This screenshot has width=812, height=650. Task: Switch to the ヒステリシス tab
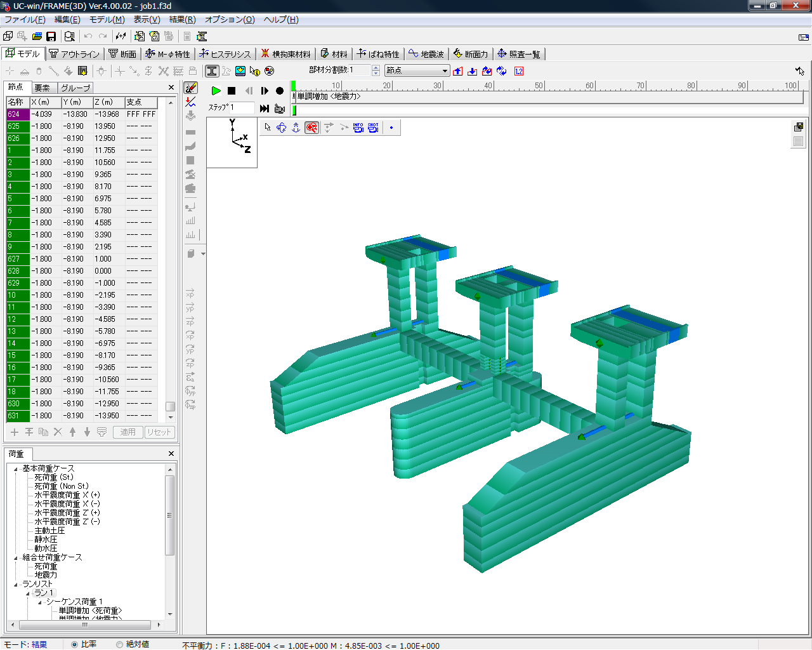tap(225, 54)
